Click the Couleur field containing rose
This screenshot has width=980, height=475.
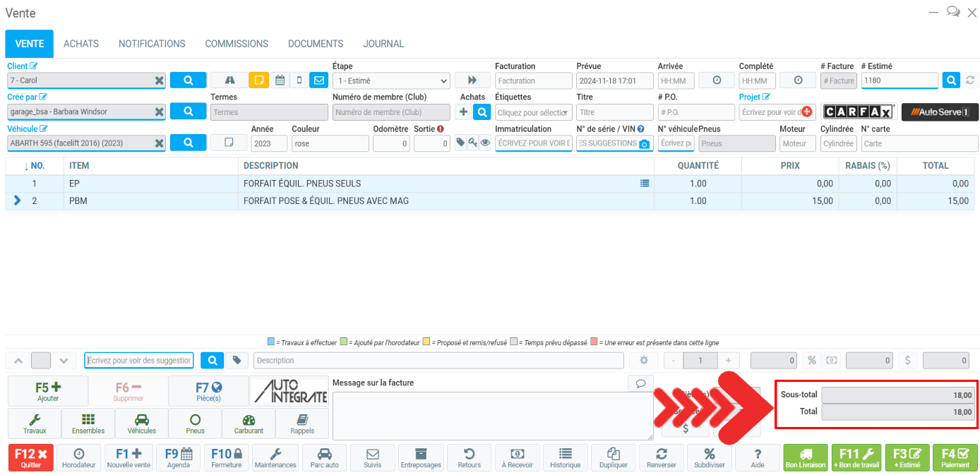click(330, 143)
